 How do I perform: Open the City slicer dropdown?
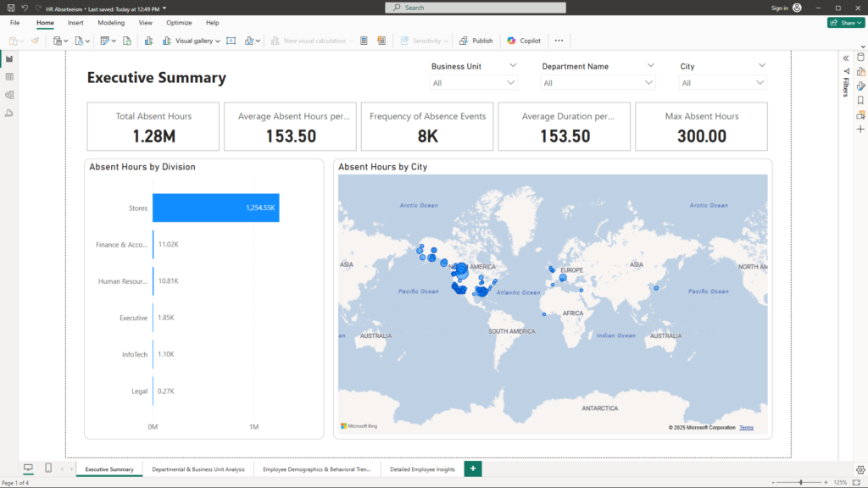tap(760, 83)
